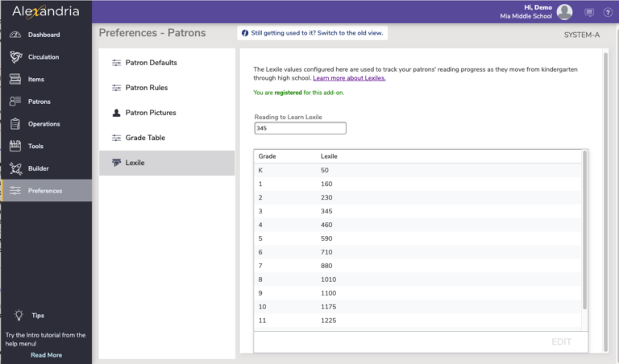Click the messages icon in header
The width and height of the screenshot is (619, 364).
[589, 12]
